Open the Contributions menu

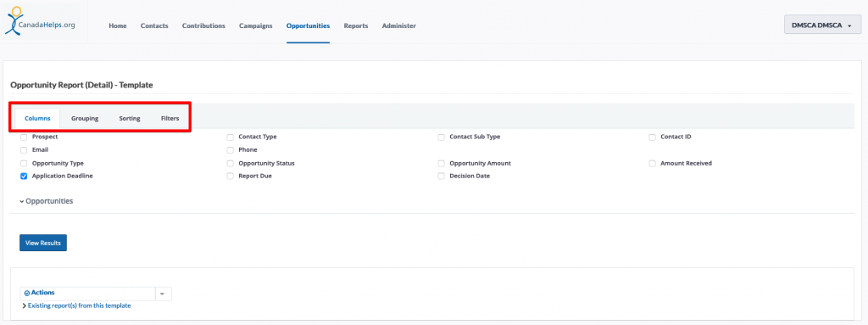click(203, 26)
